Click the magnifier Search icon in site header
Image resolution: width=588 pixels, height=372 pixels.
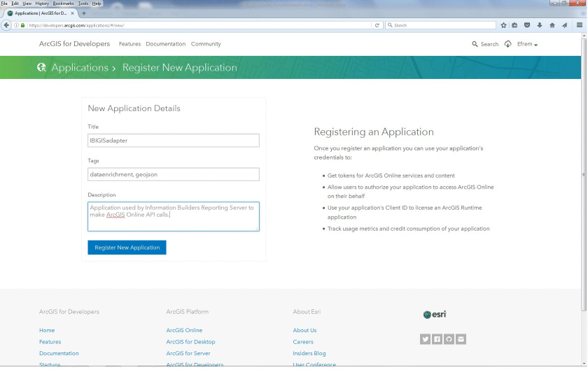(475, 44)
